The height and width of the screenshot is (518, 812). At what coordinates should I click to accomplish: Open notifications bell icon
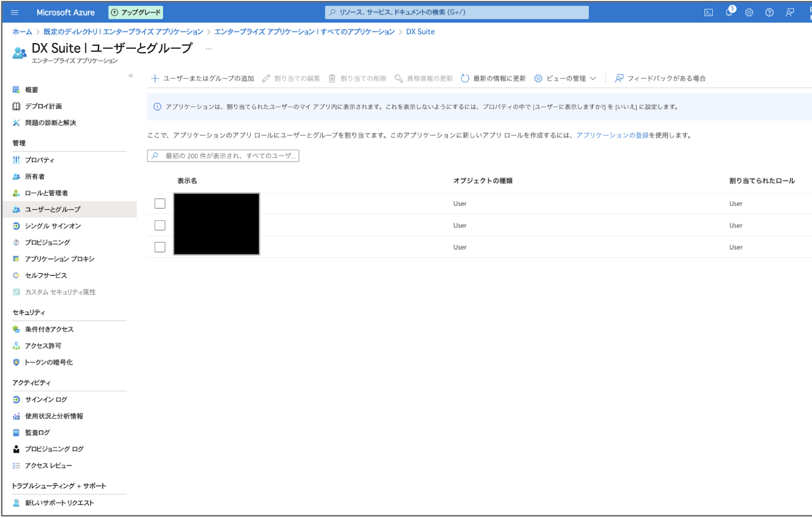[729, 12]
